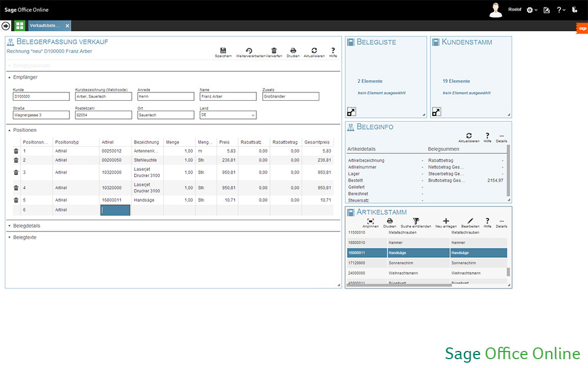Viewport: 588px width, 368px height.
Task: Expand the Belegdetails section
Action: click(x=9, y=226)
